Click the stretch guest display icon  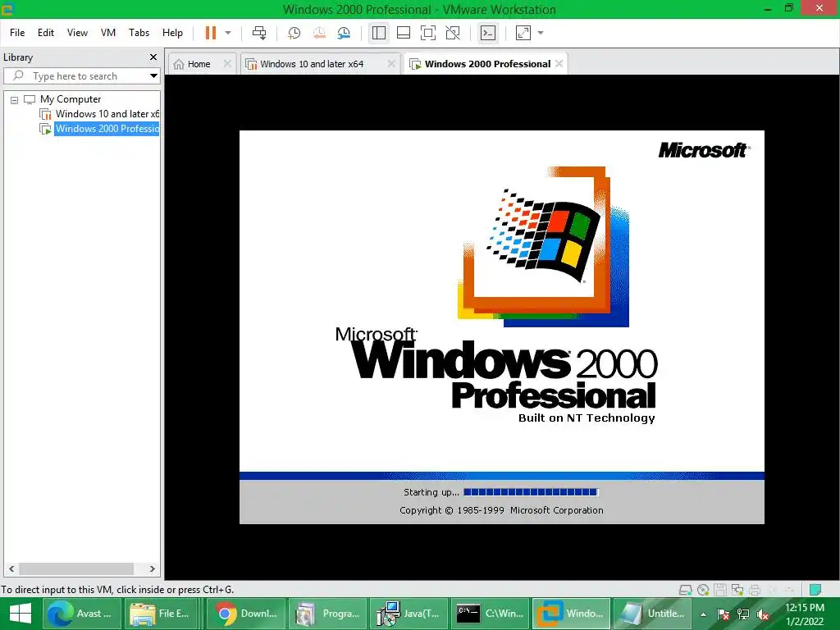pyautogui.click(x=523, y=33)
